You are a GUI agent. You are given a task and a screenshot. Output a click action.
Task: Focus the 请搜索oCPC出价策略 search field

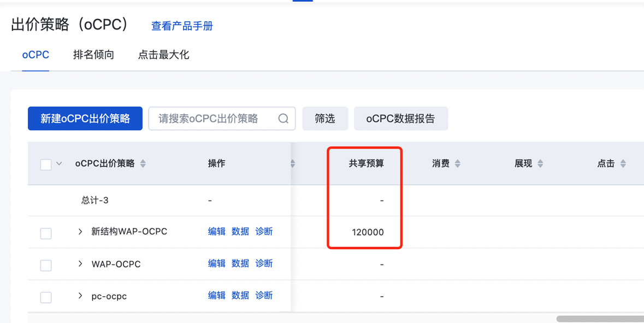[222, 119]
